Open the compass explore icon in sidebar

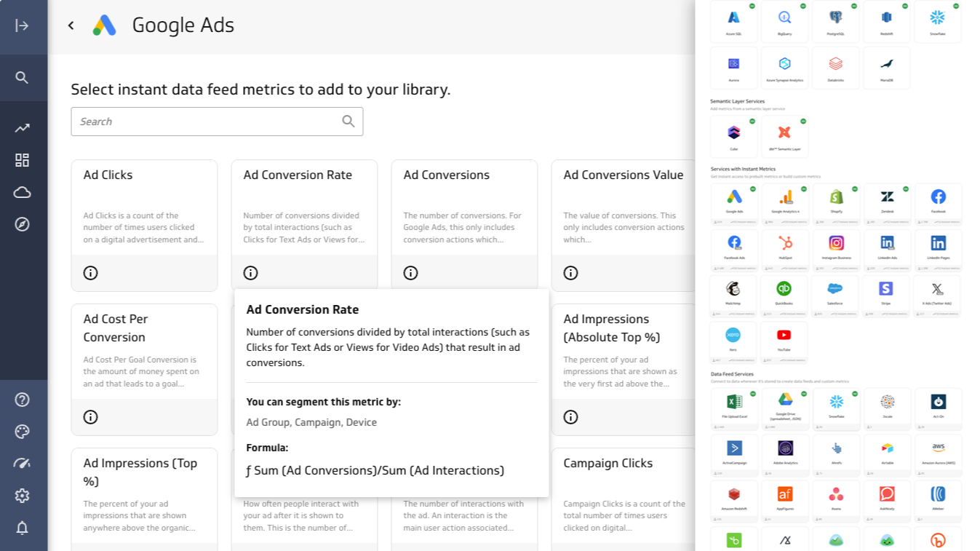point(22,224)
